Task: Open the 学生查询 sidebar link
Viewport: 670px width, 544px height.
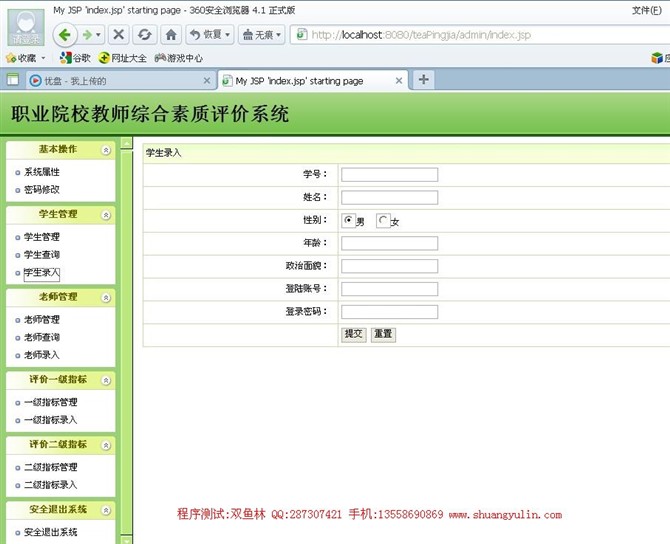Action: (42, 255)
